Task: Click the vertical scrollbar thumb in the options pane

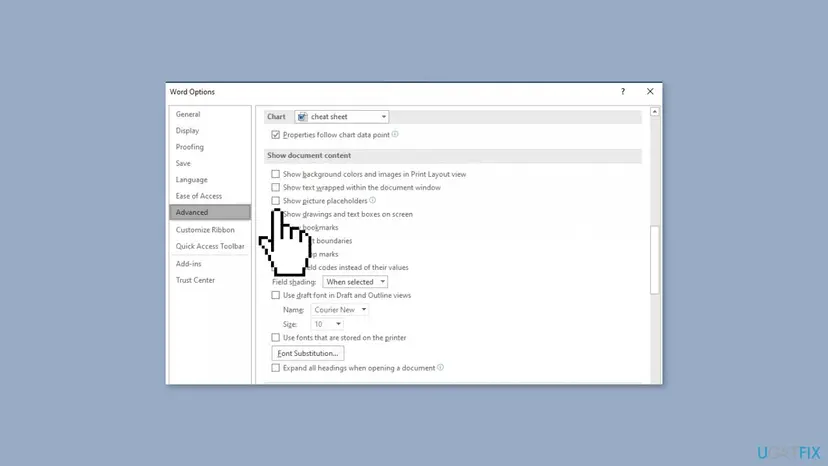Action: click(655, 259)
